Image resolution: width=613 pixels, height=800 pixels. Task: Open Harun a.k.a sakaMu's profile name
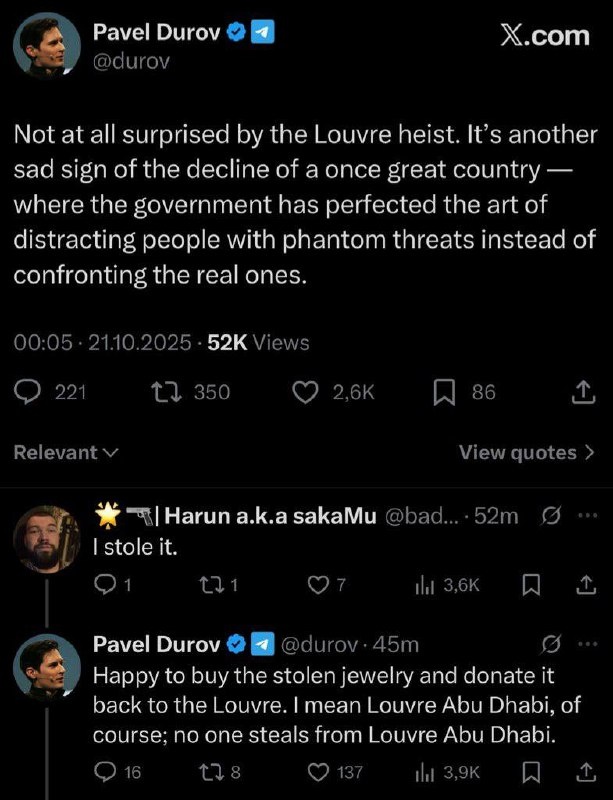point(270,516)
